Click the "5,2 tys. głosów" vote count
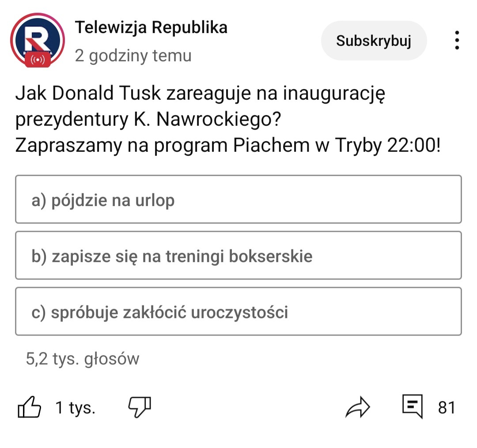Viewport: 477px width, 448px height. (83, 359)
